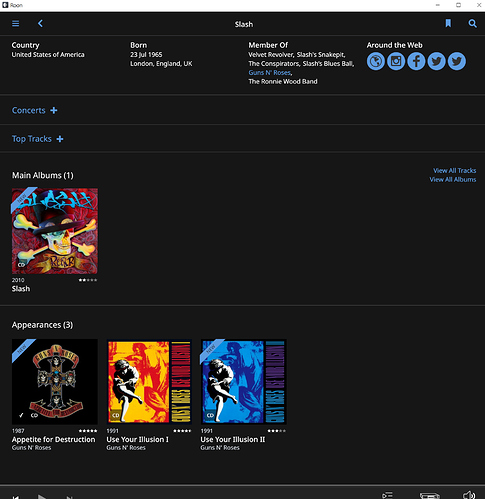Open Use Your Illusion I cover
The image size is (485, 499).
pos(149,382)
